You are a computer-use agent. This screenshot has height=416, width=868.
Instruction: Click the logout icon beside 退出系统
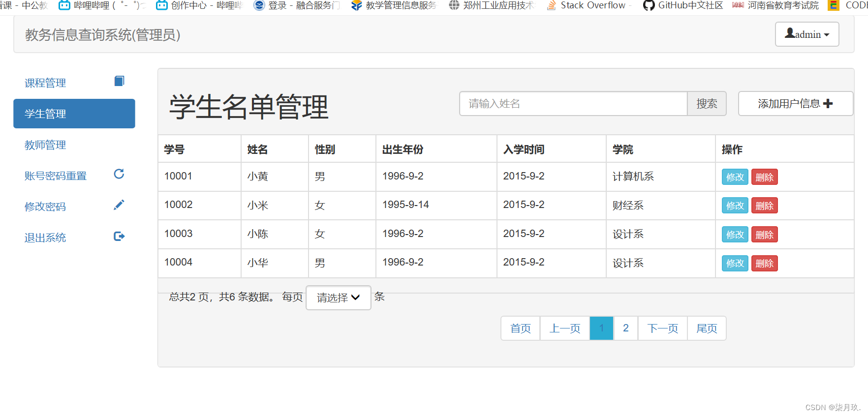tap(119, 237)
